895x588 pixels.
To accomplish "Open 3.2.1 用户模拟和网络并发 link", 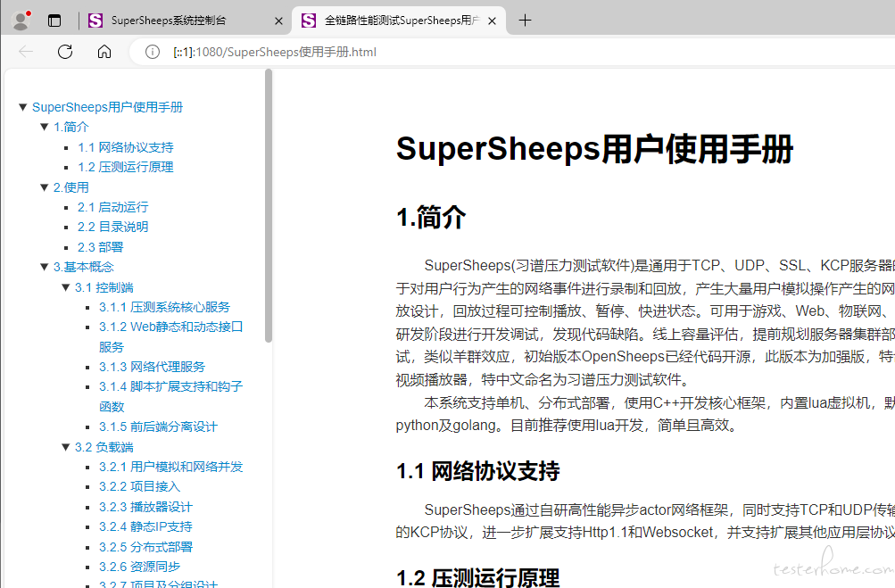I will (x=171, y=467).
